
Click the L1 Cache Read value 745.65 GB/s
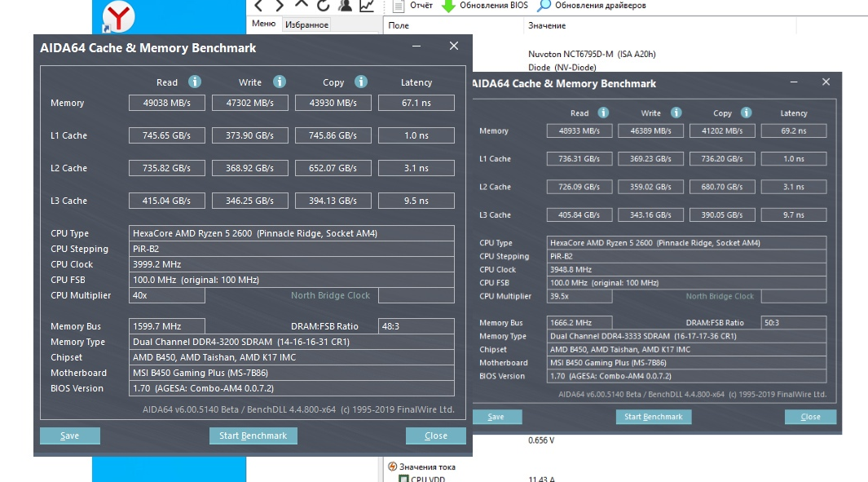(166, 135)
